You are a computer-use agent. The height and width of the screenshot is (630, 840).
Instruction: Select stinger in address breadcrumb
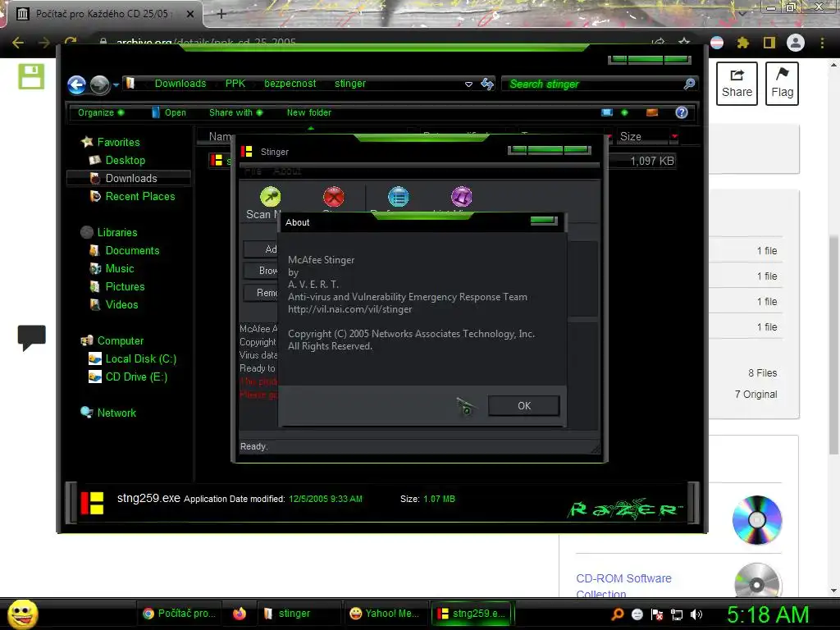pyautogui.click(x=349, y=84)
